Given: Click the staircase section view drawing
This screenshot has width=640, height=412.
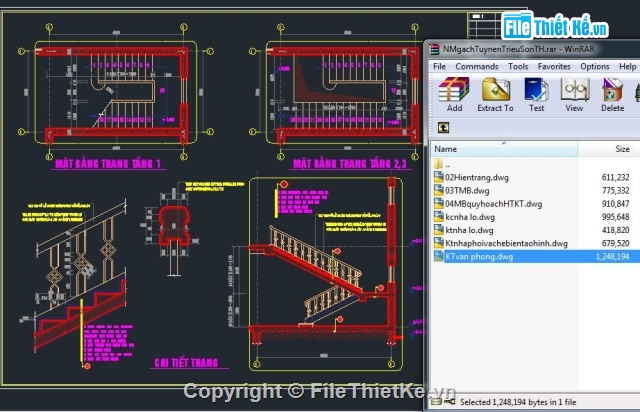Looking at the screenshot, I should pos(326,274).
